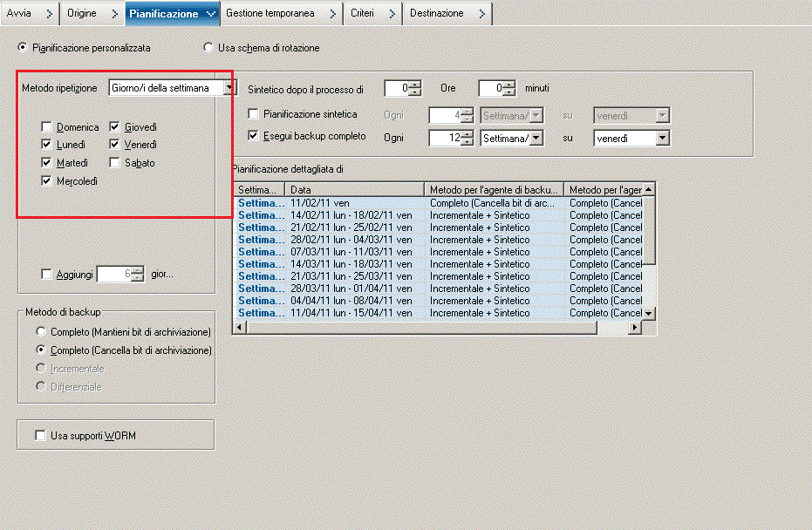Toggle Usa supporti WORM checkbox

[39, 435]
